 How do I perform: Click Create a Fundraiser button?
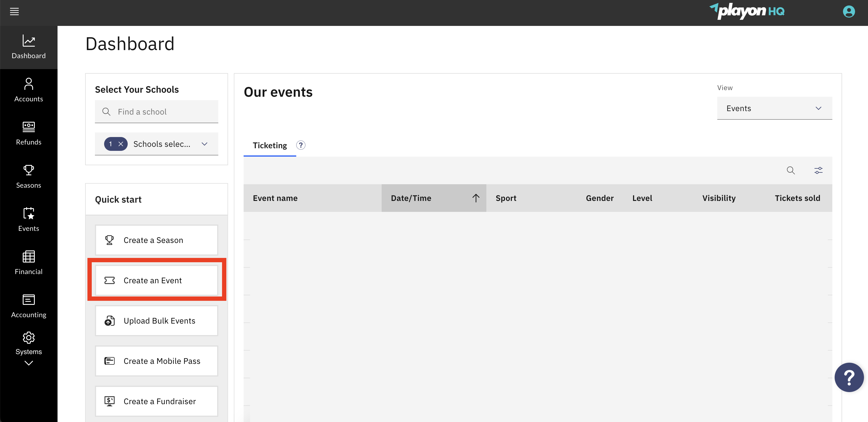156,401
